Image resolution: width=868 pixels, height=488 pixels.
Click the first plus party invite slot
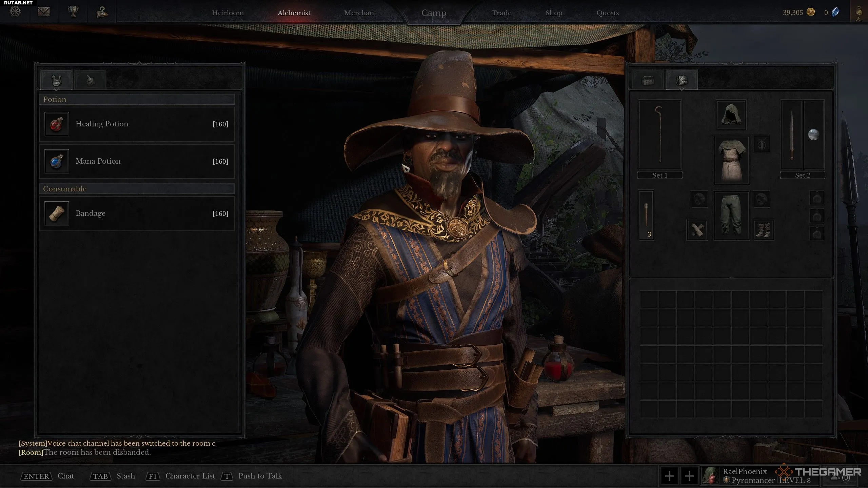point(669,476)
